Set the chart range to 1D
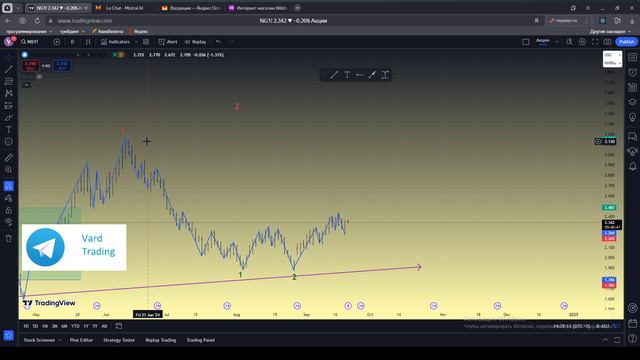Viewport: 640px width, 360px height. [x=26, y=326]
